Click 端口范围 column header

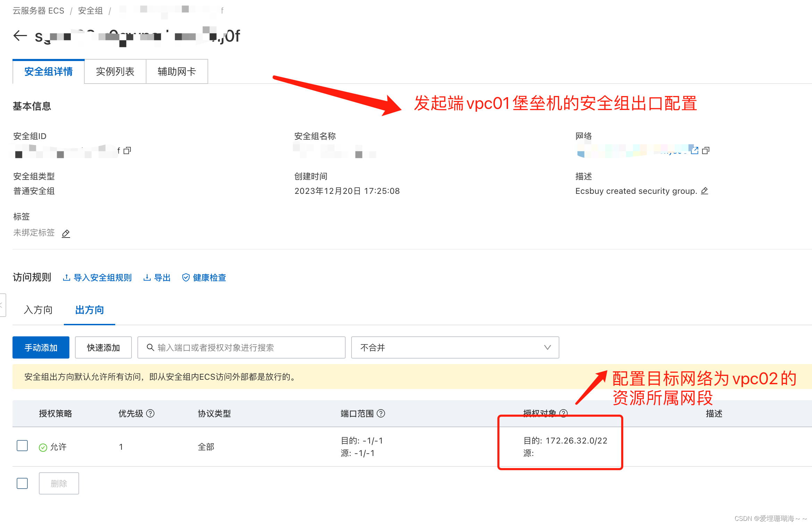click(x=357, y=413)
